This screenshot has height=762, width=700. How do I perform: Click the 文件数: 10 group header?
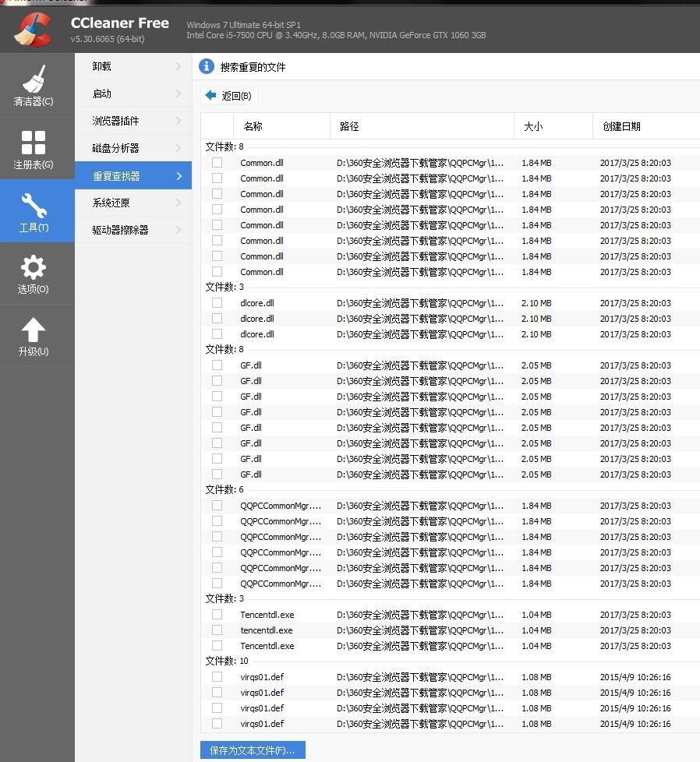(227, 661)
